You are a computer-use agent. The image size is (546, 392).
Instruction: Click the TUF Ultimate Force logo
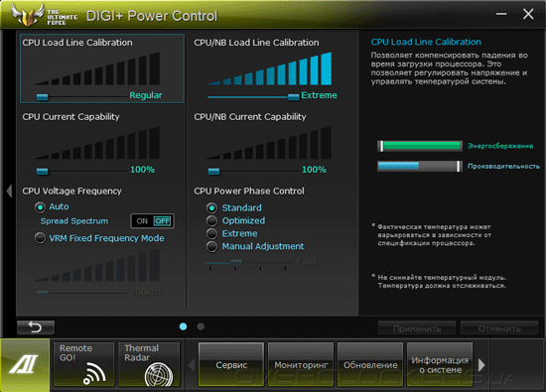[x=44, y=15]
